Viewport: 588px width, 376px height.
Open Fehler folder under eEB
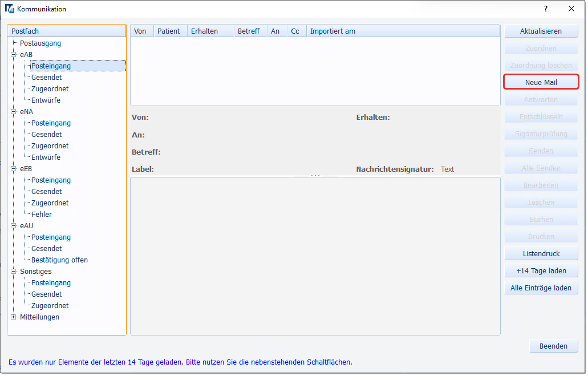pyautogui.click(x=42, y=215)
